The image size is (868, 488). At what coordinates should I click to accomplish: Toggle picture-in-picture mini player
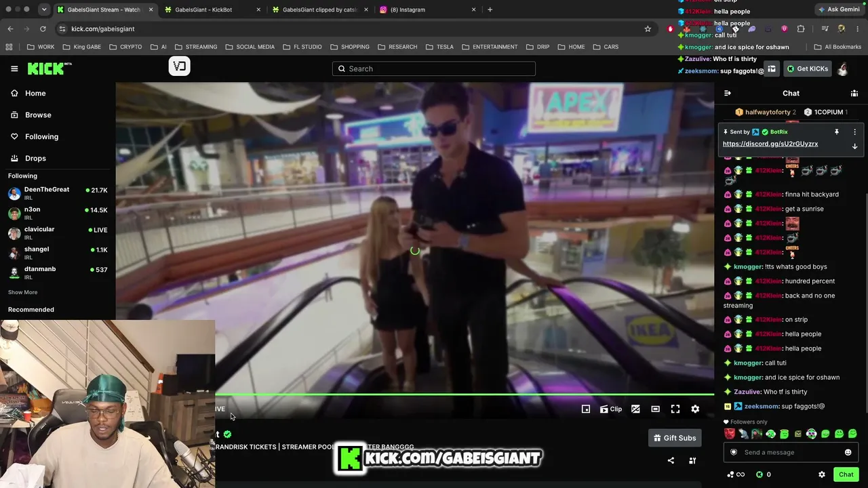[586, 409]
